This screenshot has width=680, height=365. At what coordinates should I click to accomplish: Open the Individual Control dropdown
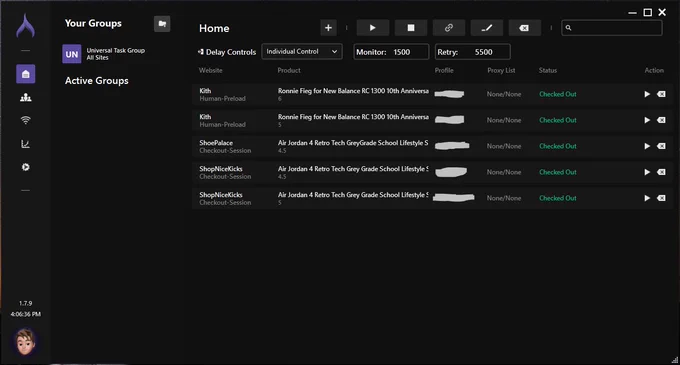(x=302, y=52)
